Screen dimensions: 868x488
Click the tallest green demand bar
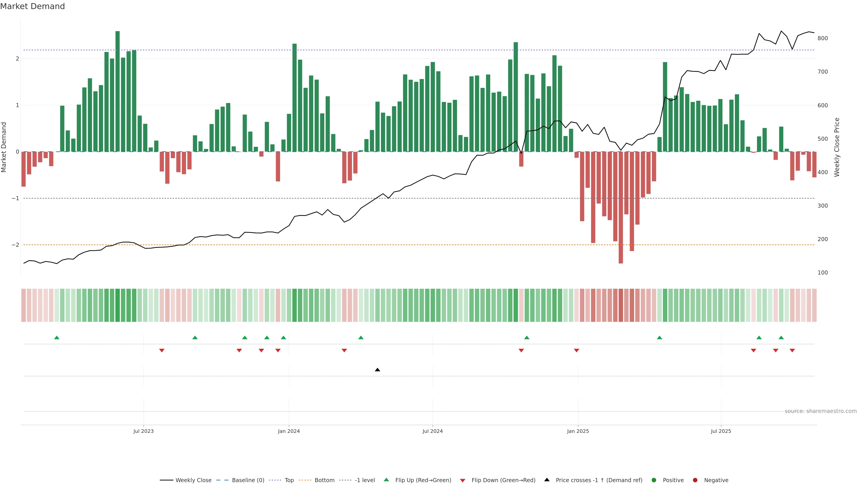pyautogui.click(x=118, y=91)
